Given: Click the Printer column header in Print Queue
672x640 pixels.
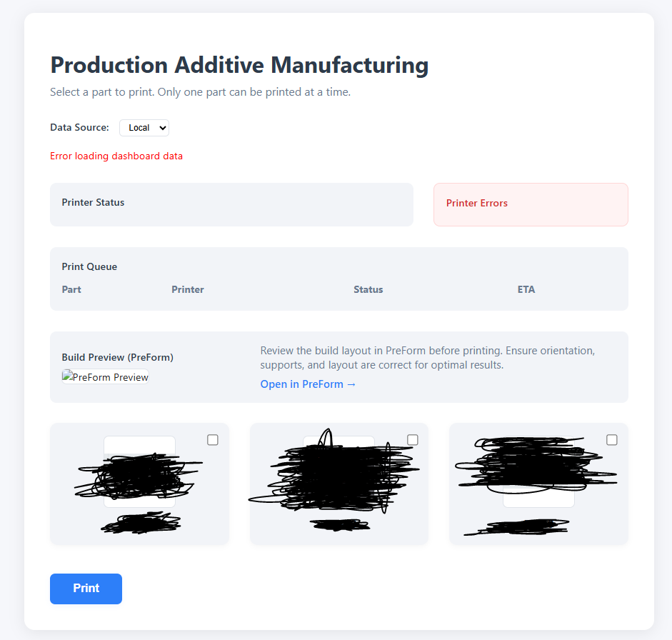Looking at the screenshot, I should click(188, 289).
